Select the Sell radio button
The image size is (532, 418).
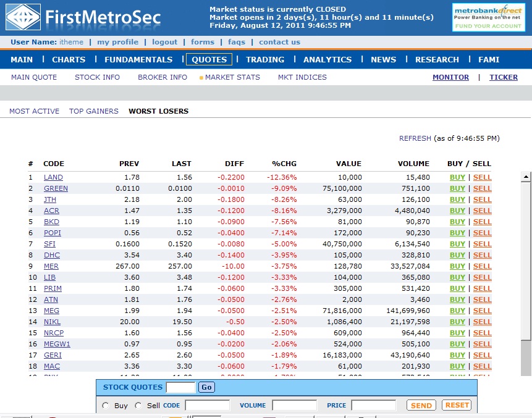138,406
